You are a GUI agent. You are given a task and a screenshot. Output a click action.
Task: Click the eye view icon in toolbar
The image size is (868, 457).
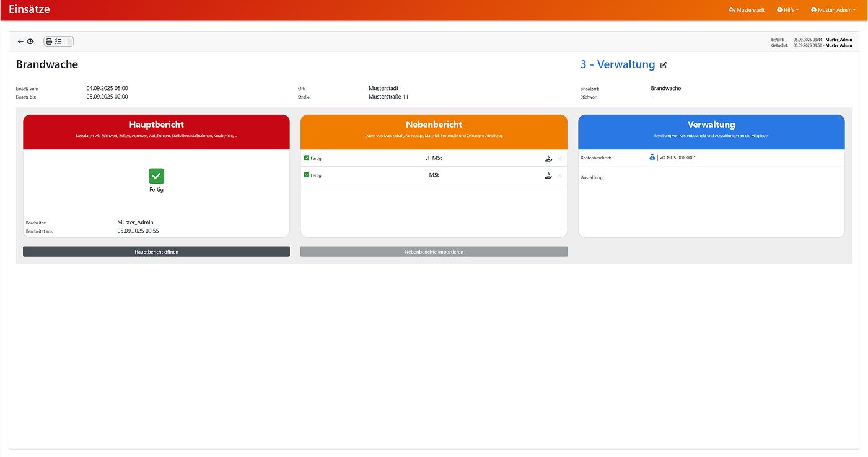pos(30,42)
